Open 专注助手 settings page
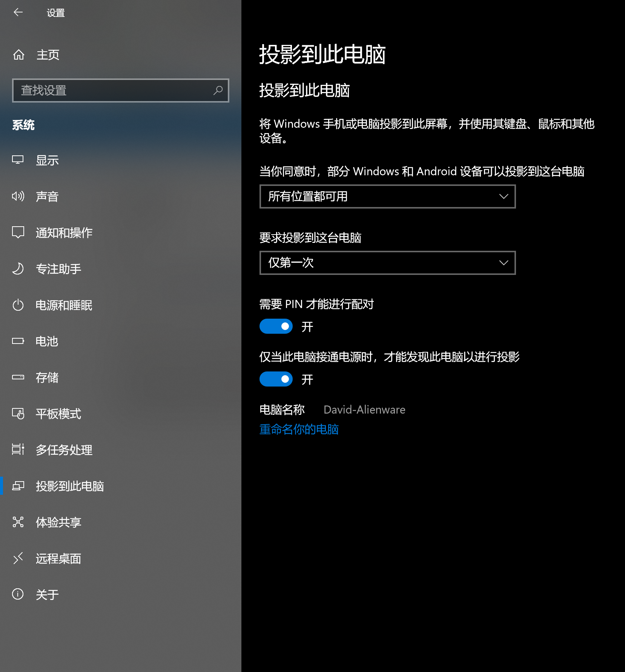 point(121,269)
